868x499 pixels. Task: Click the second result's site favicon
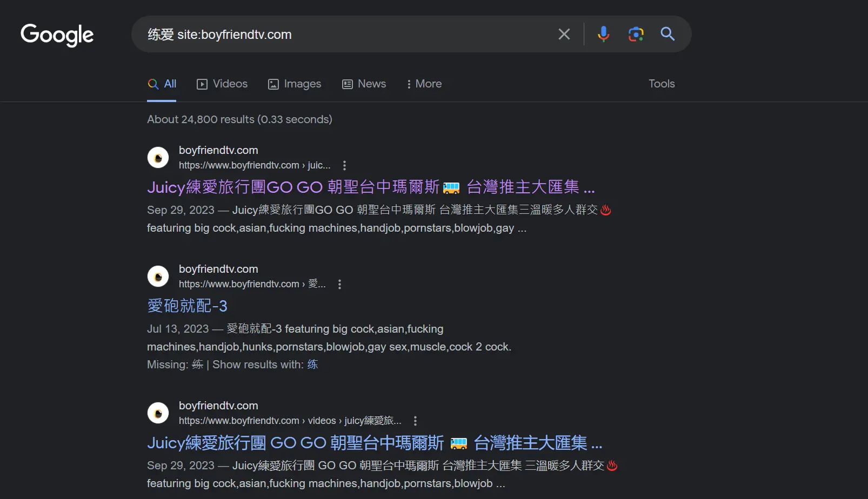tap(158, 277)
